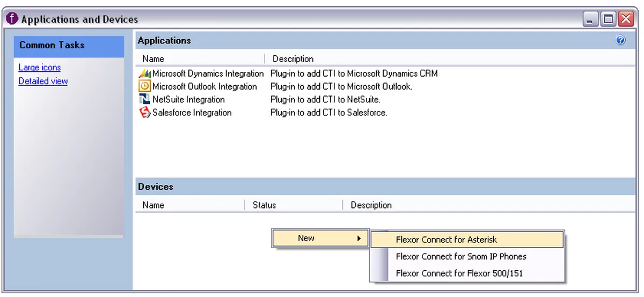
Task: Select the Salesforce Integration row name
Action: coord(192,113)
